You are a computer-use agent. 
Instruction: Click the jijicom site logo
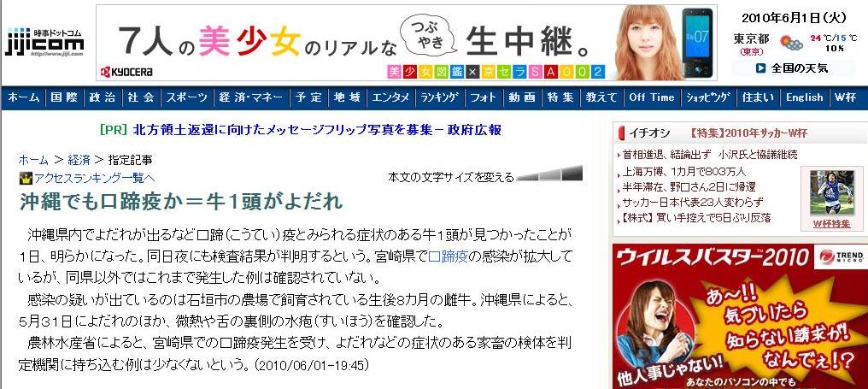pos(44,42)
